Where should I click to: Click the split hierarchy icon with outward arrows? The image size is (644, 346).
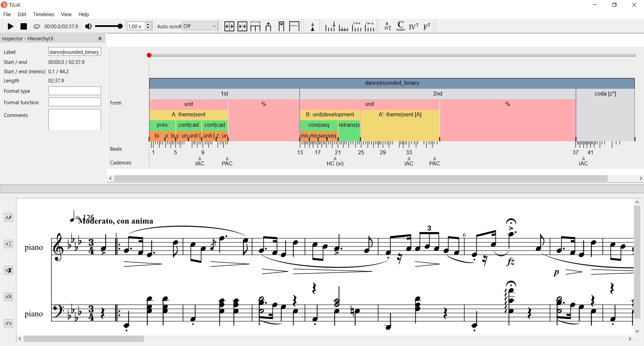229,26
